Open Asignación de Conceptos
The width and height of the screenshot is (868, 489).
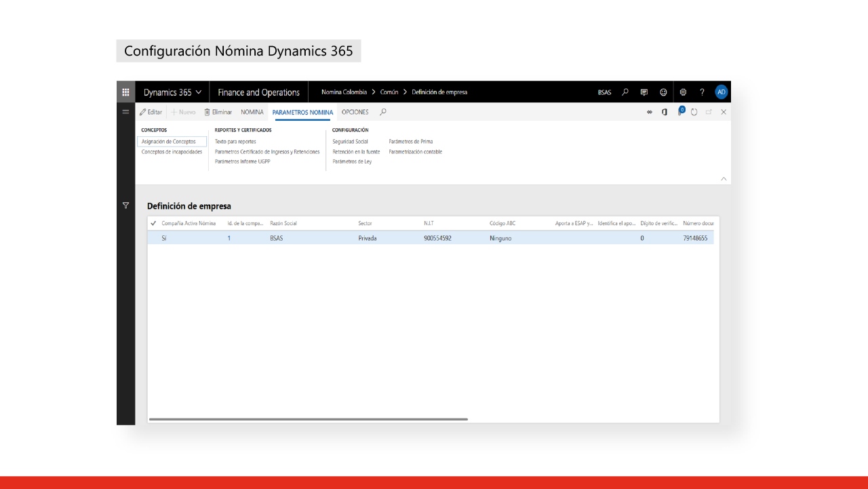click(172, 142)
